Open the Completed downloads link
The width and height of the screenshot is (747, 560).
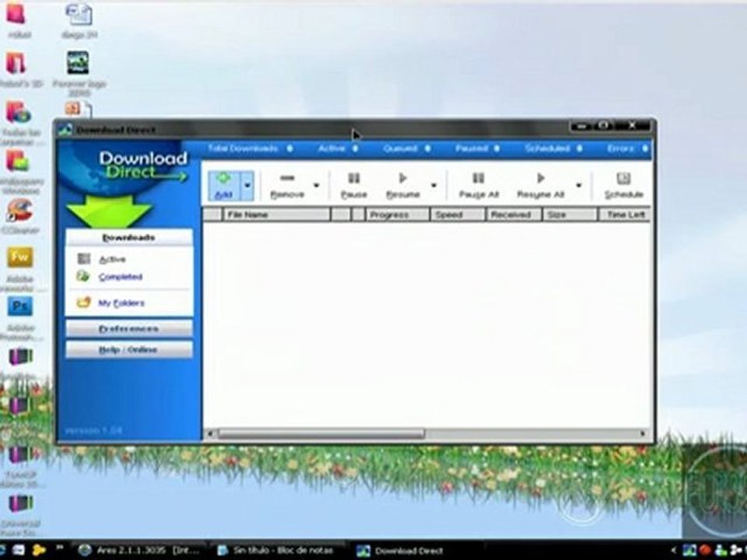click(x=121, y=277)
